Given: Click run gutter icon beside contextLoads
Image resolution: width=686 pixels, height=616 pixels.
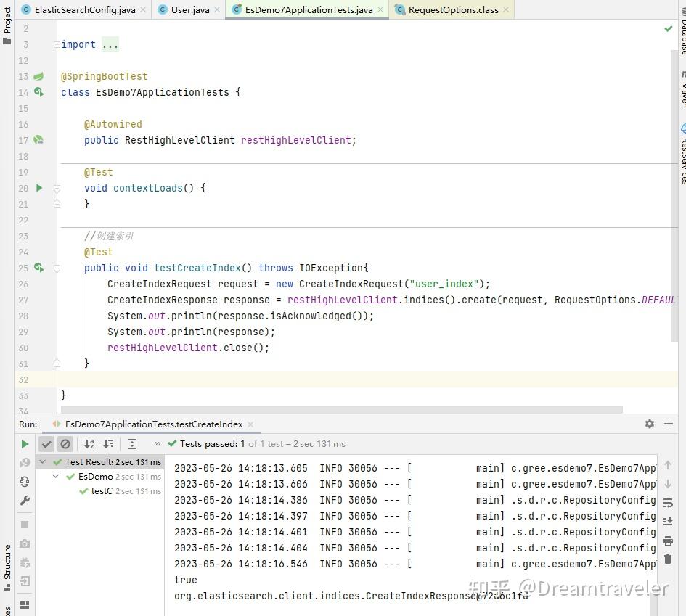Looking at the screenshot, I should pyautogui.click(x=39, y=188).
